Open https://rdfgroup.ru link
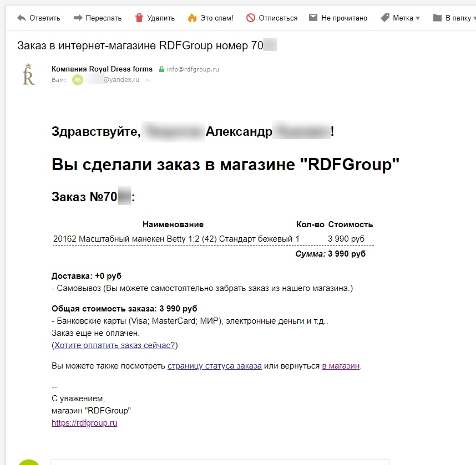This screenshot has height=465, width=476. click(84, 423)
